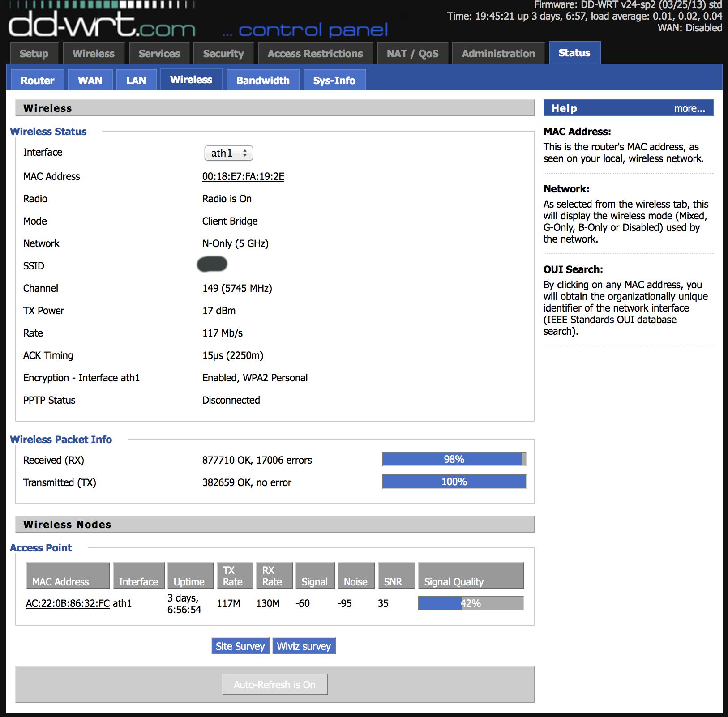This screenshot has height=717, width=728.
Task: Click the node TX rate 117M
Action: (228, 603)
